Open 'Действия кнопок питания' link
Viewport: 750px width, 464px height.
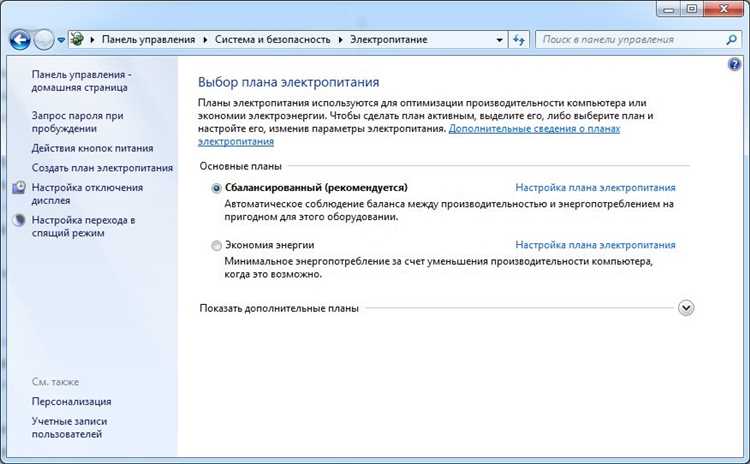(92, 148)
